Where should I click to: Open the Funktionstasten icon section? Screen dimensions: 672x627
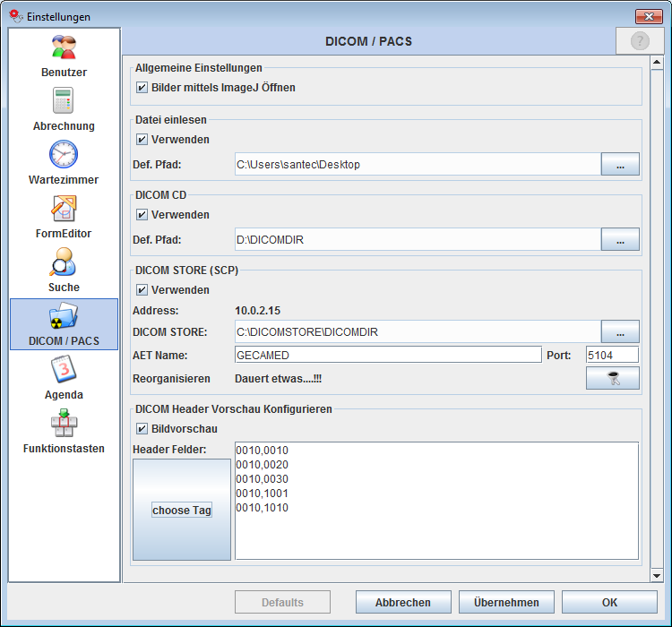pyautogui.click(x=64, y=424)
